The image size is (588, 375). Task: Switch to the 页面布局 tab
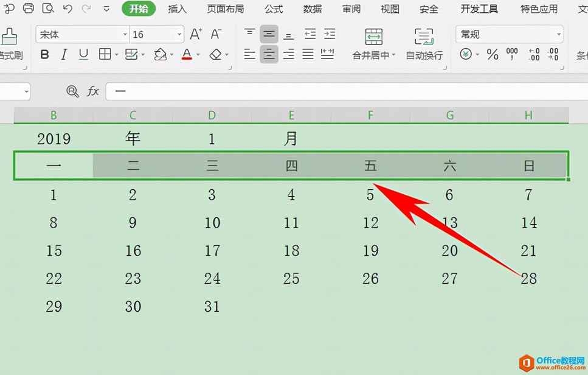(x=226, y=9)
